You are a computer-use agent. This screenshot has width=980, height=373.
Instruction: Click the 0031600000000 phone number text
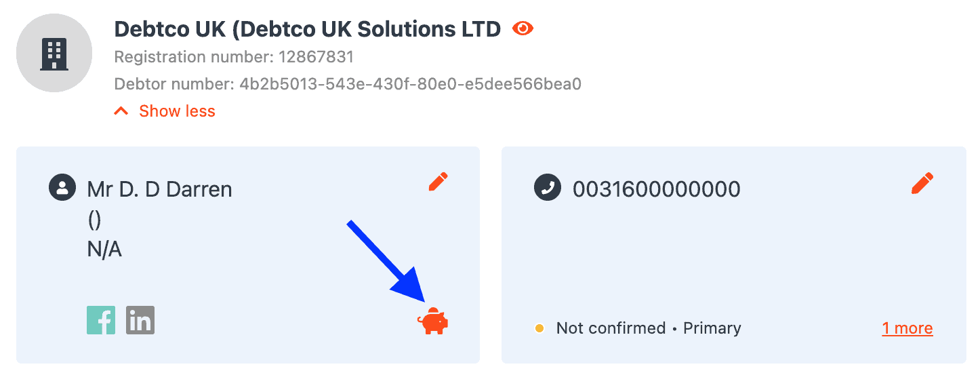pyautogui.click(x=657, y=189)
